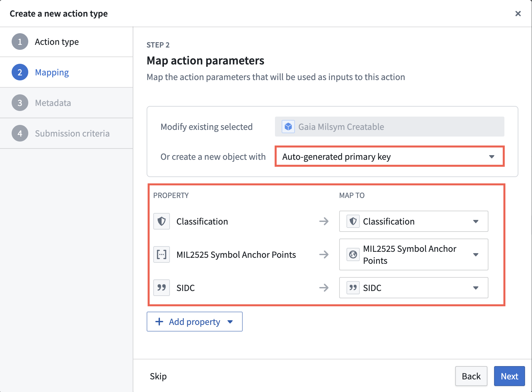
Task: Go to the Metadata step
Action: click(x=66, y=103)
